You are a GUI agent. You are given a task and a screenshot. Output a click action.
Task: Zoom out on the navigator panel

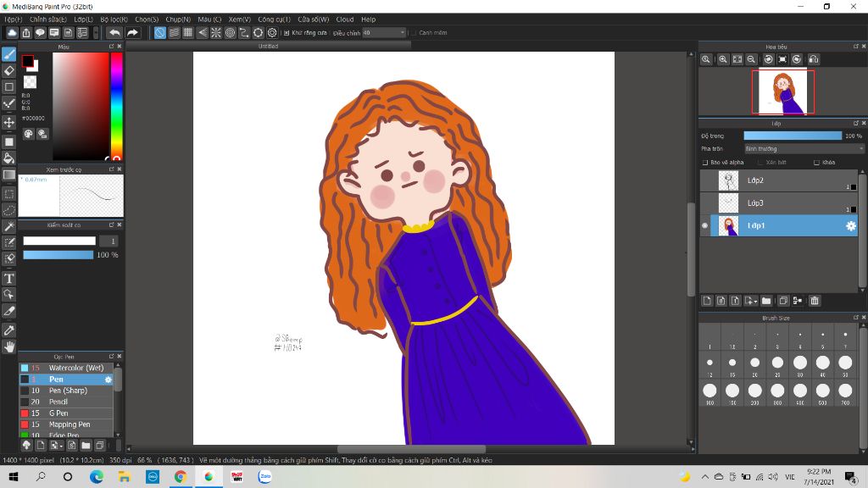tap(751, 59)
